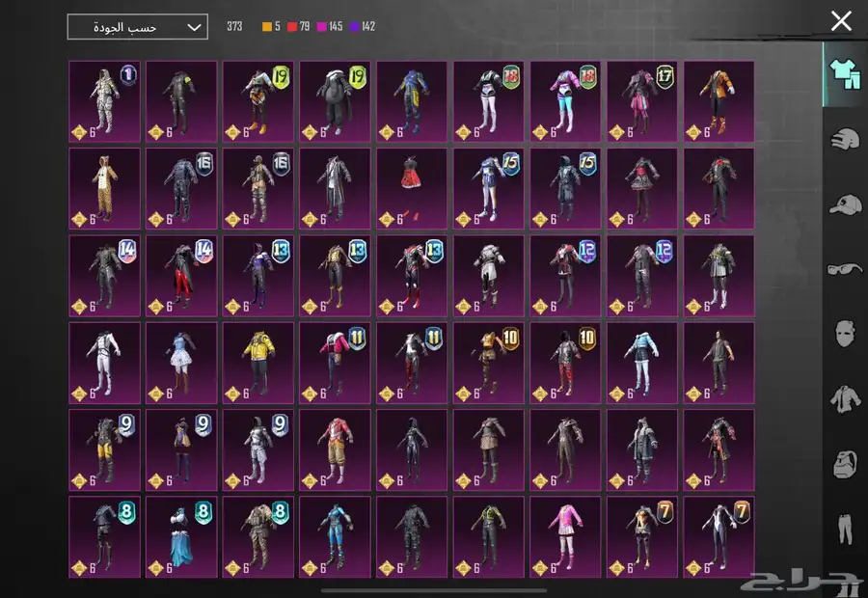The height and width of the screenshot is (598, 868).
Task: Close the inventory with the X button
Action: click(x=841, y=21)
